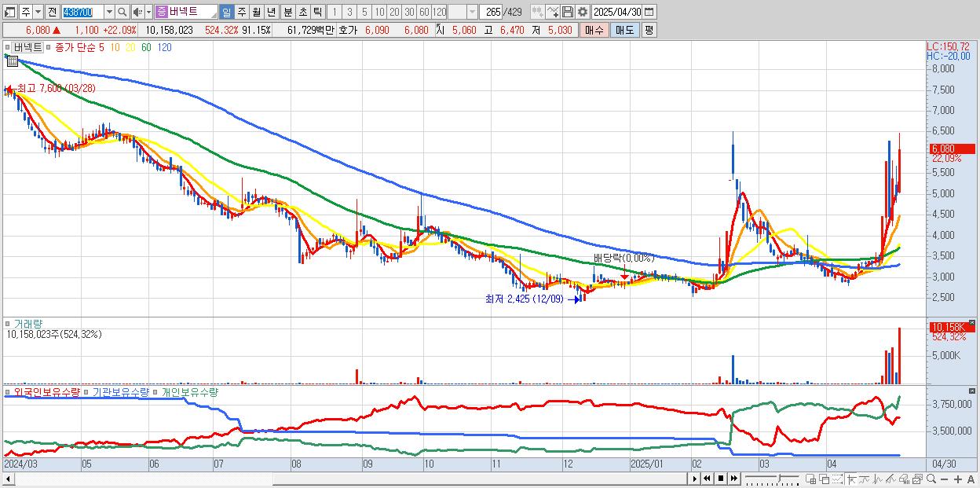Click the 개인보유수량 legend label
Screen dimensions: 980x488
point(189,391)
